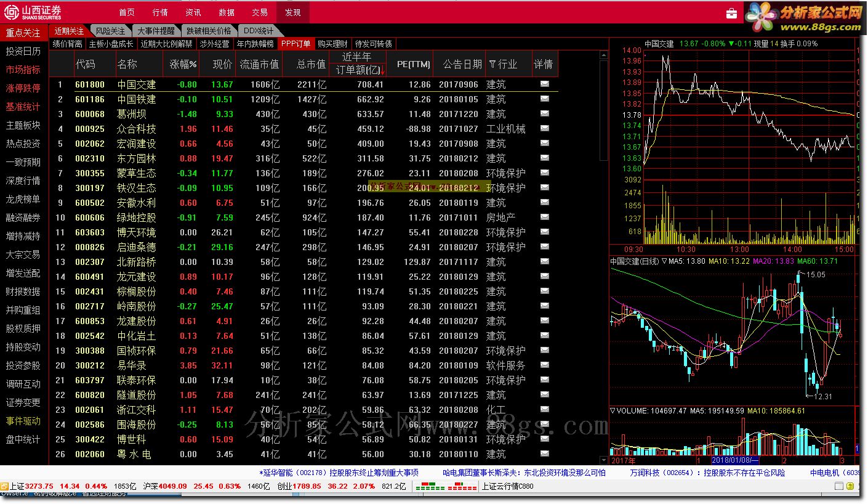Select the 跌破相关价格 tab

[x=209, y=31]
